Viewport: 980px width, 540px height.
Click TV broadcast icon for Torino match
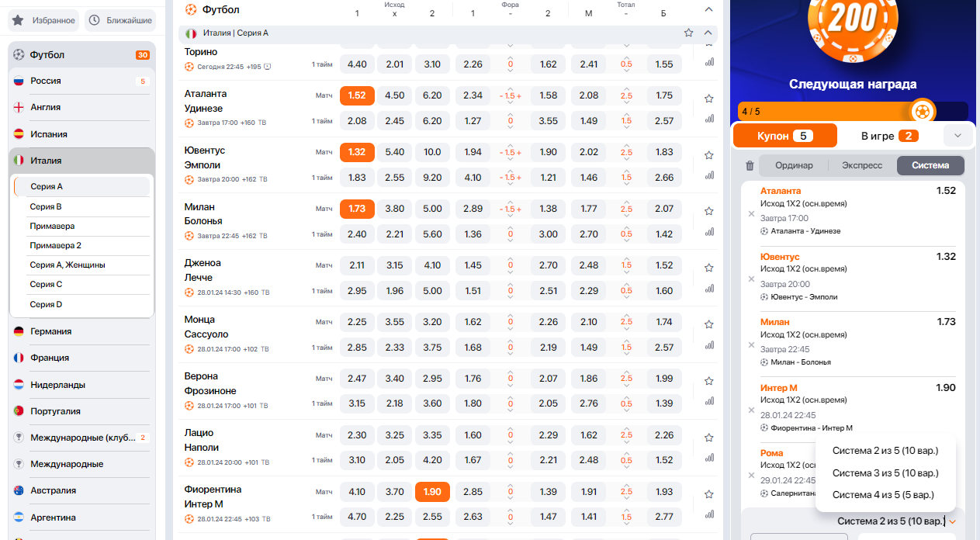[268, 67]
